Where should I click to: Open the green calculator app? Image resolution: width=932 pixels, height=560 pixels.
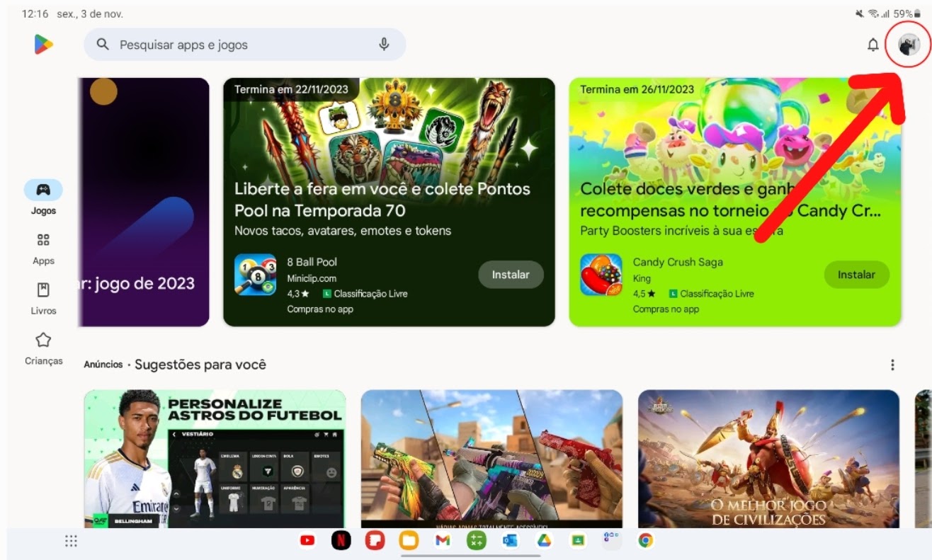[477, 541]
